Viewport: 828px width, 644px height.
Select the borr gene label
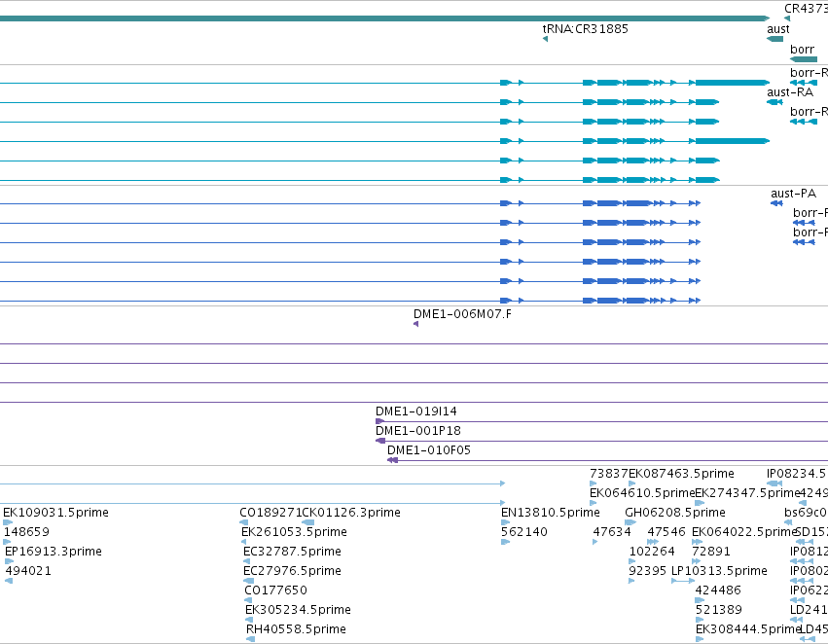802,49
